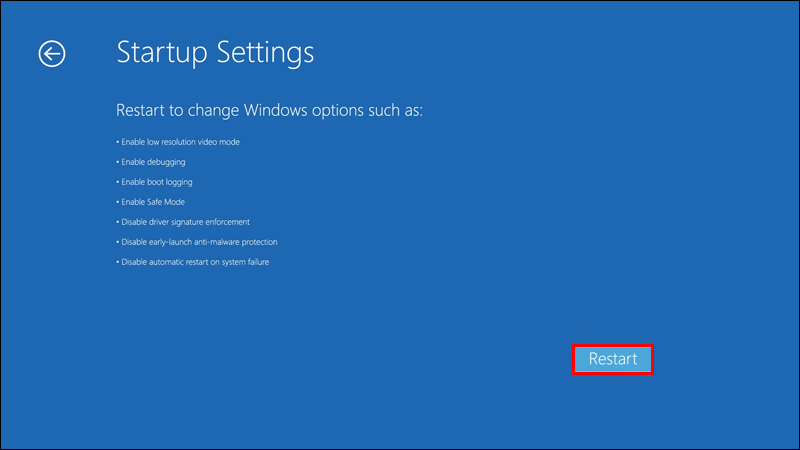The image size is (800, 450).
Task: Click the word 'Startup' in the title
Action: coord(165,52)
